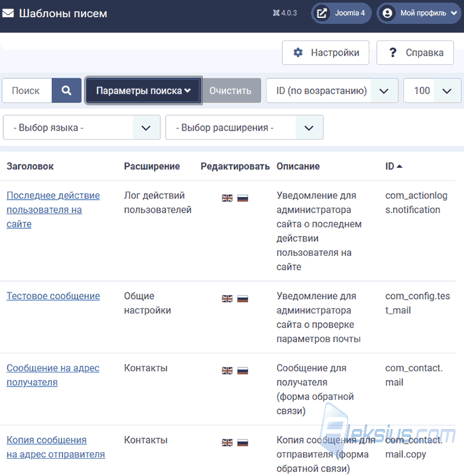
Task: Edit Russian flag for Сообщение на адрес получателя
Action: tap(243, 371)
